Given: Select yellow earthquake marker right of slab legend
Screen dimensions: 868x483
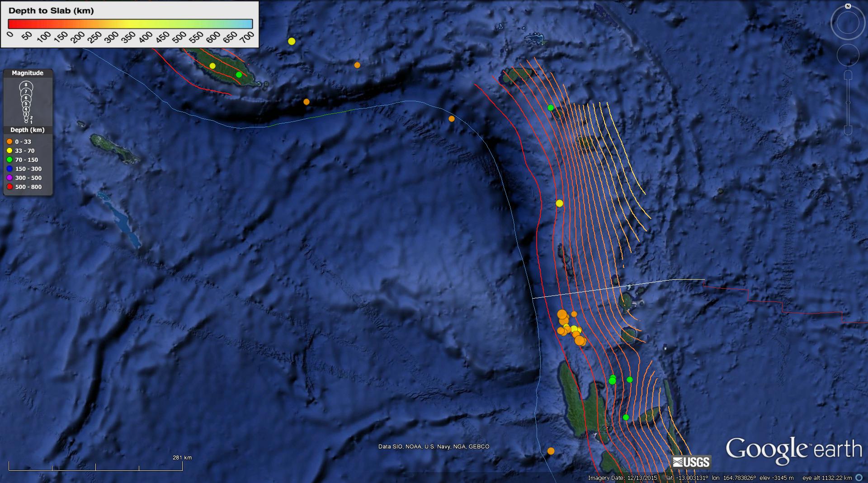Looking at the screenshot, I should [292, 41].
